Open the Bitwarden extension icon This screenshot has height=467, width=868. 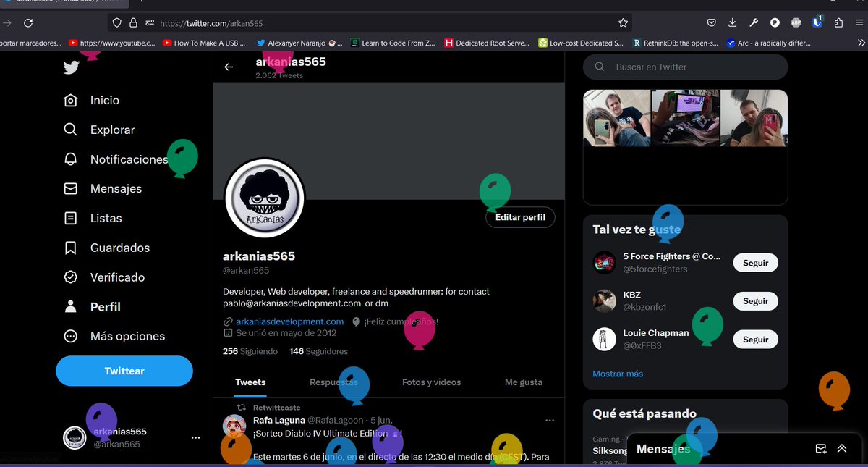point(817,22)
